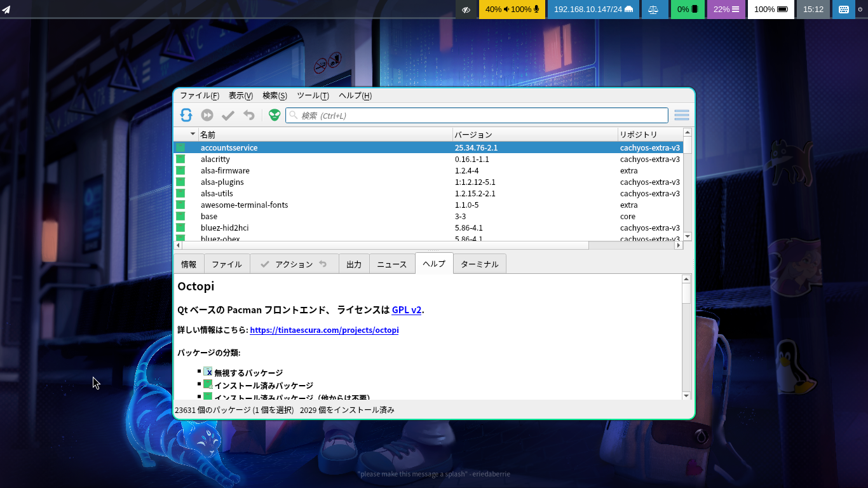
Task: Open the GPL v2 license link
Action: point(407,310)
